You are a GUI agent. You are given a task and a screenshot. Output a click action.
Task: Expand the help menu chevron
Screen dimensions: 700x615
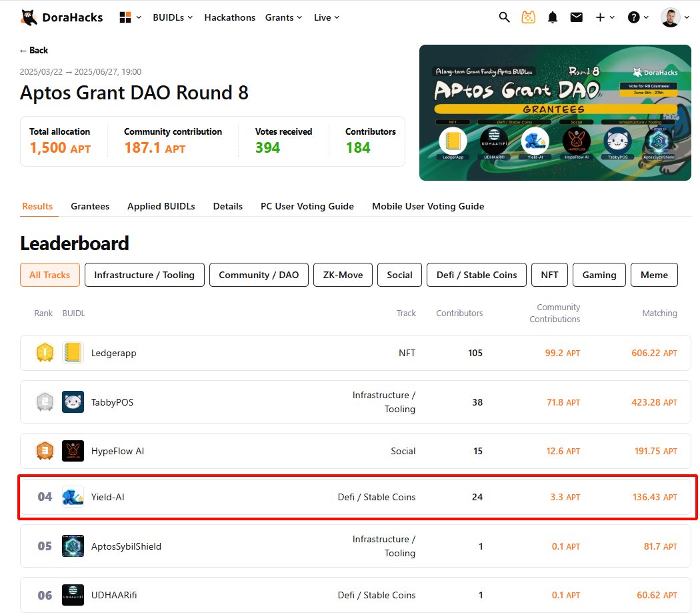coord(646,17)
